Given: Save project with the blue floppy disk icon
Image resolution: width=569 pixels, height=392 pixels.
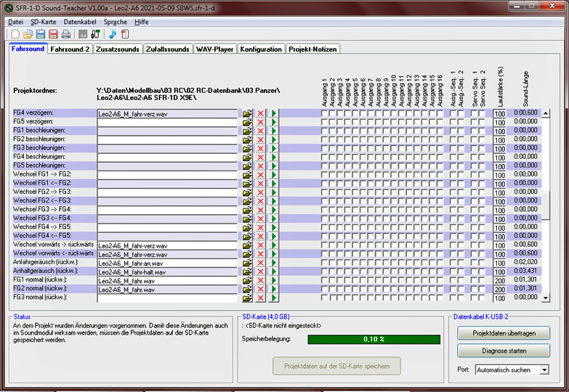Looking at the screenshot, I should click(x=41, y=34).
